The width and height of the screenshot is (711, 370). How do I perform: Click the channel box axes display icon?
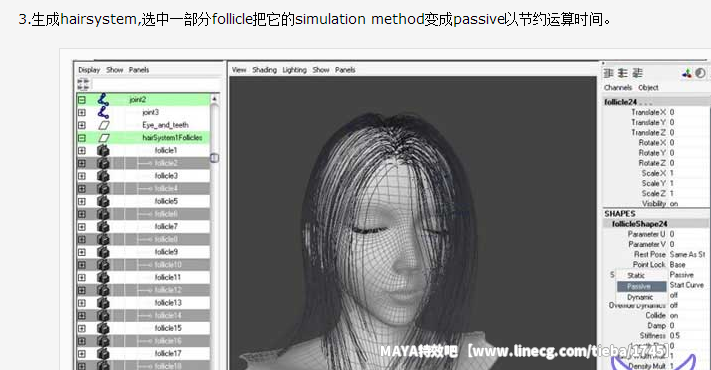tap(687, 73)
